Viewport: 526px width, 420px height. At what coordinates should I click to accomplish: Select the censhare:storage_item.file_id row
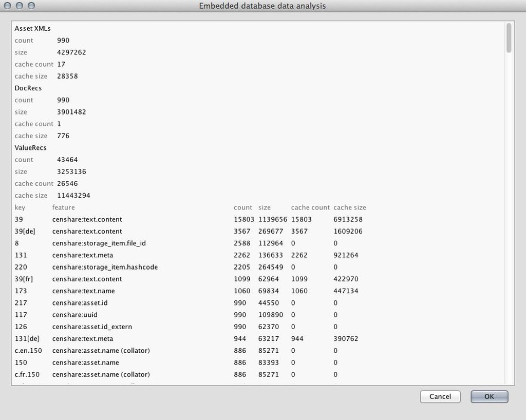click(x=99, y=243)
